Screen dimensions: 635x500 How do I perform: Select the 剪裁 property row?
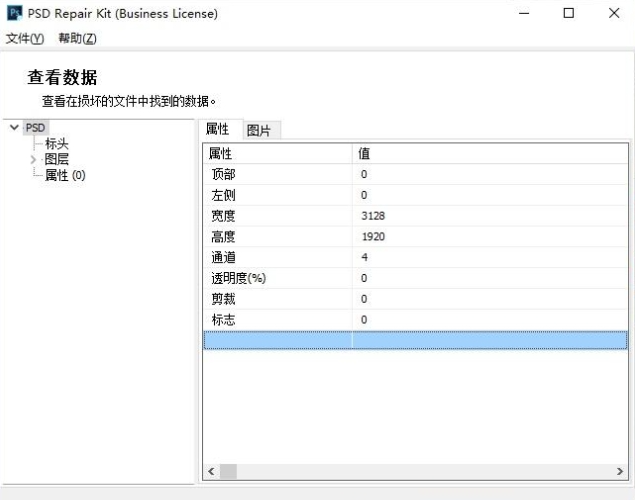pos(416,299)
